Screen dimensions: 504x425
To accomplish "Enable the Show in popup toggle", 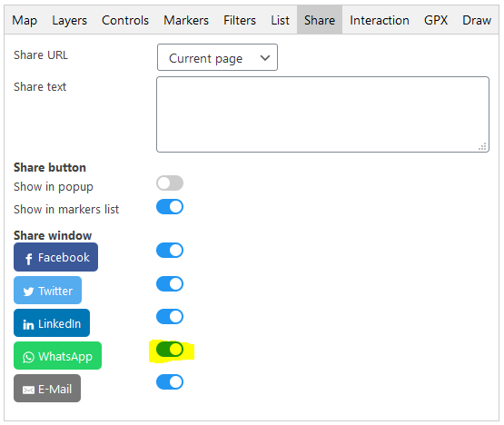I will click(170, 183).
